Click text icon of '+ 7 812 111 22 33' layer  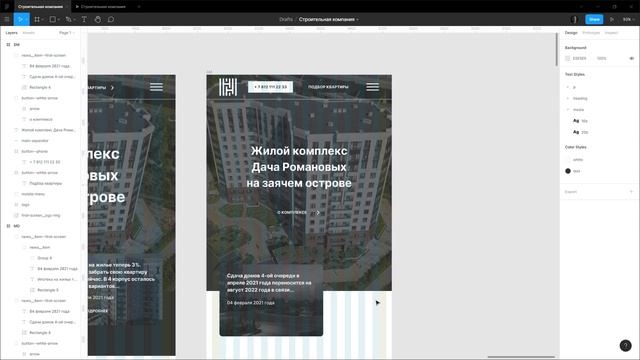point(24,162)
